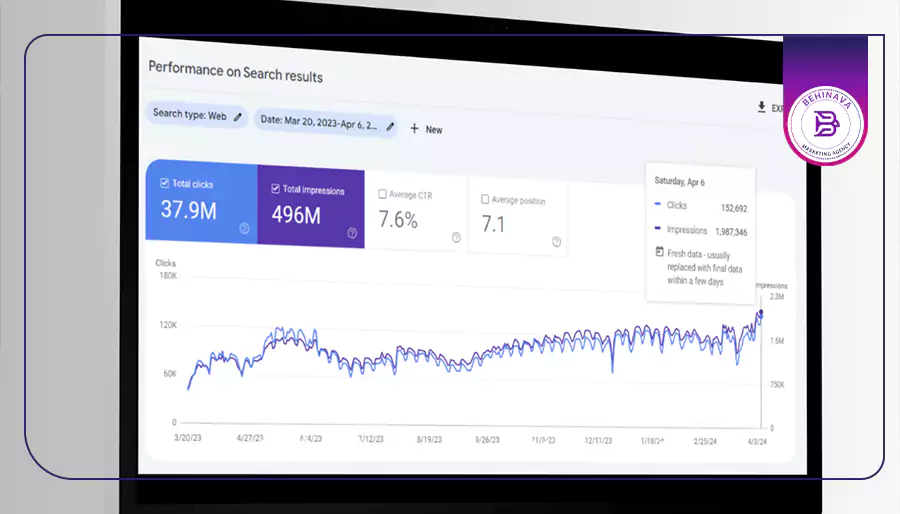Uncheck the Total clicks checkbox
This screenshot has width=900, height=514.
pyautogui.click(x=164, y=184)
